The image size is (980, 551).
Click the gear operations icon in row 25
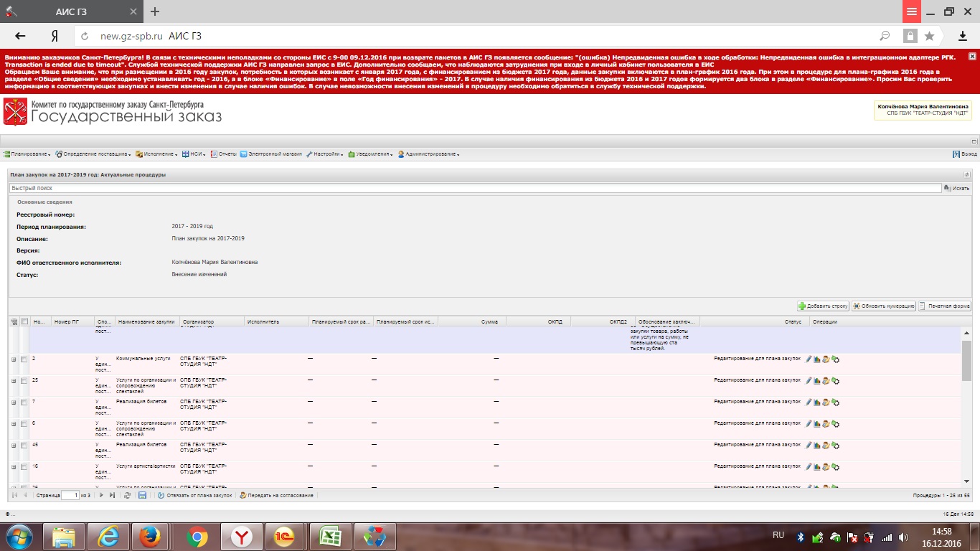[x=835, y=381]
